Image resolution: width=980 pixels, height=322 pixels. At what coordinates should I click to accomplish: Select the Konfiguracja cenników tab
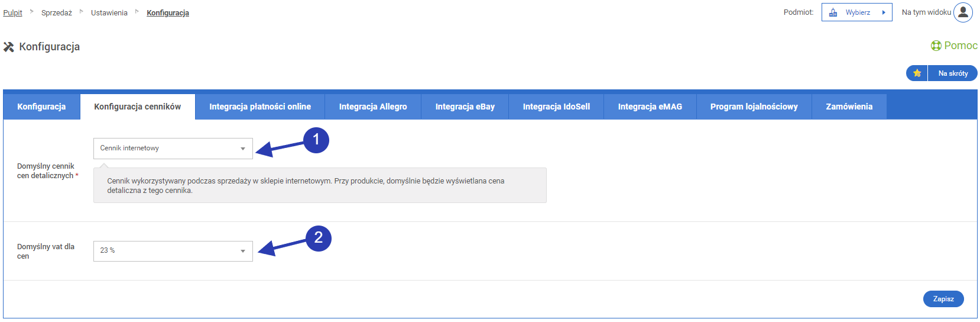point(138,107)
